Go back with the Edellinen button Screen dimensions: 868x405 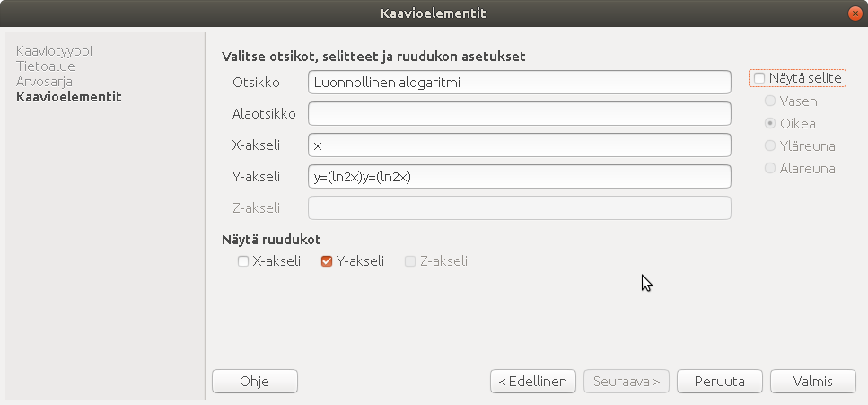point(532,381)
